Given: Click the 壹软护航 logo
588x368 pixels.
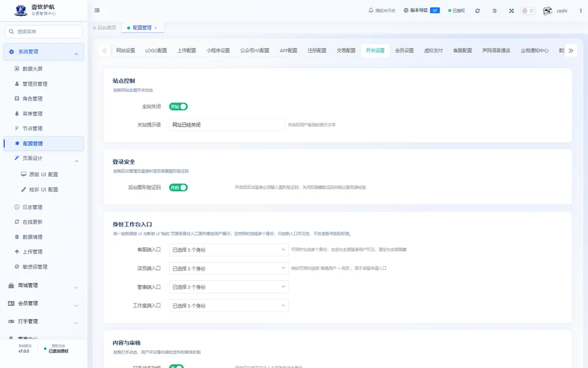Looking at the screenshot, I should [21, 10].
